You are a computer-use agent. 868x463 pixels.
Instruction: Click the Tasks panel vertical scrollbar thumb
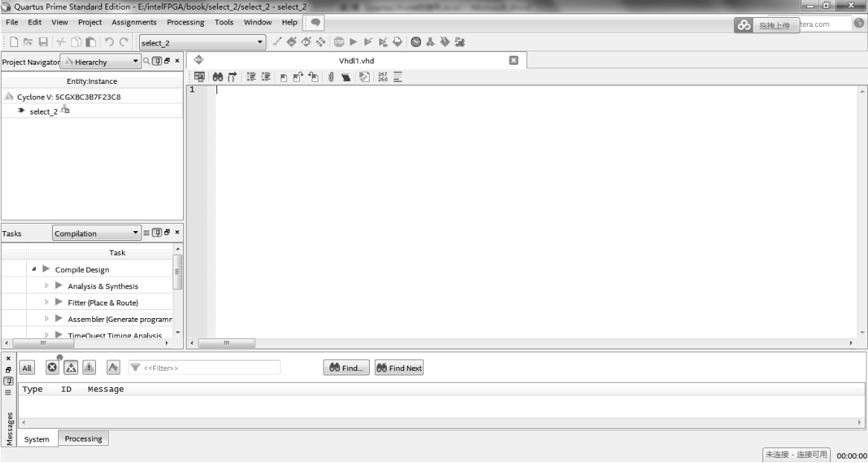(x=178, y=271)
